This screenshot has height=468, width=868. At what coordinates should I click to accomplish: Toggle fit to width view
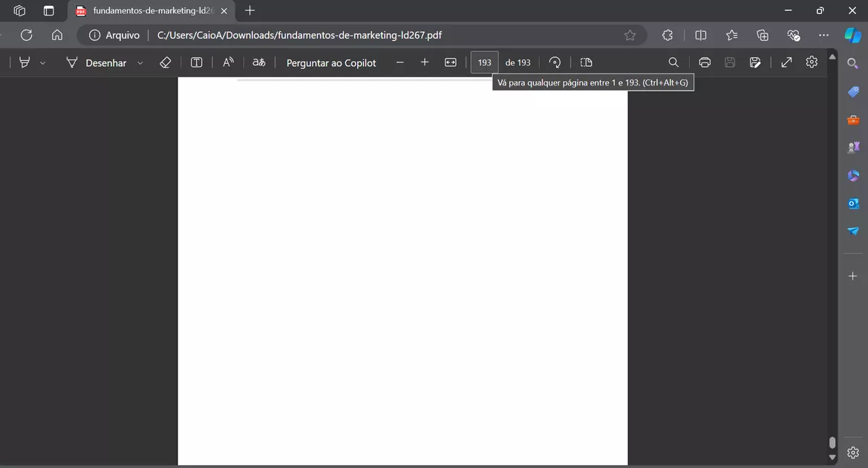click(451, 62)
